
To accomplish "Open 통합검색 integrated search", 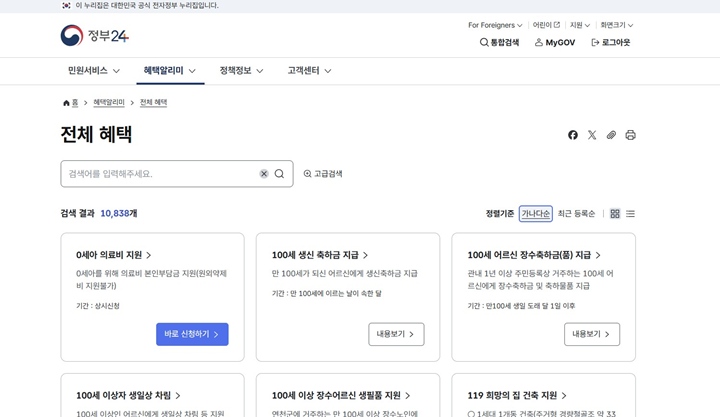I will coord(499,42).
